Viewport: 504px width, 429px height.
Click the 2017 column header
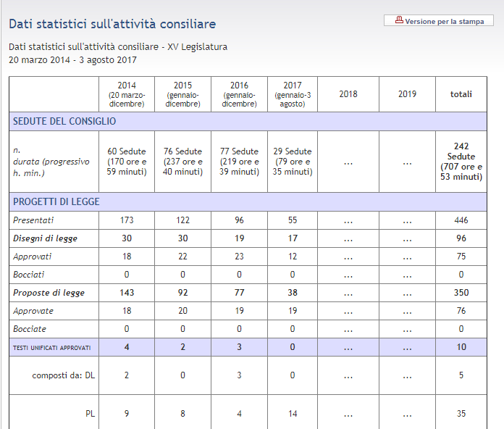pos(293,94)
